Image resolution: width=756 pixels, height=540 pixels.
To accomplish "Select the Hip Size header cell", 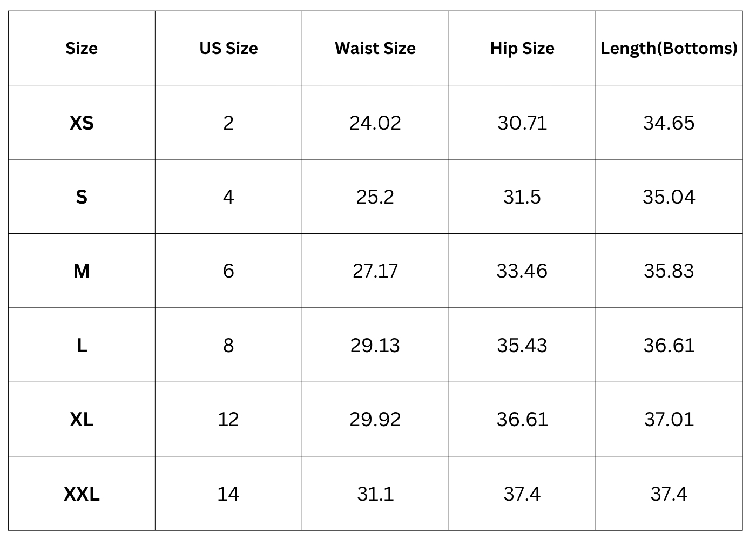I will click(522, 49).
